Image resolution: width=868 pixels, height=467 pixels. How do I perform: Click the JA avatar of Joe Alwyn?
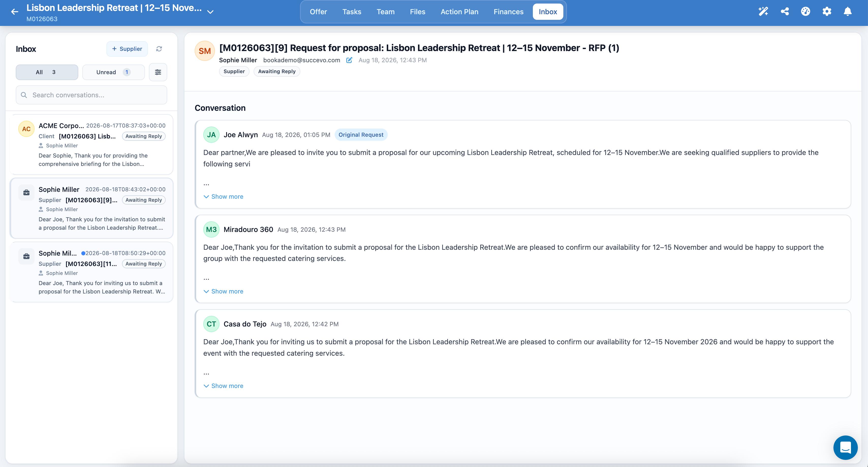pos(211,135)
